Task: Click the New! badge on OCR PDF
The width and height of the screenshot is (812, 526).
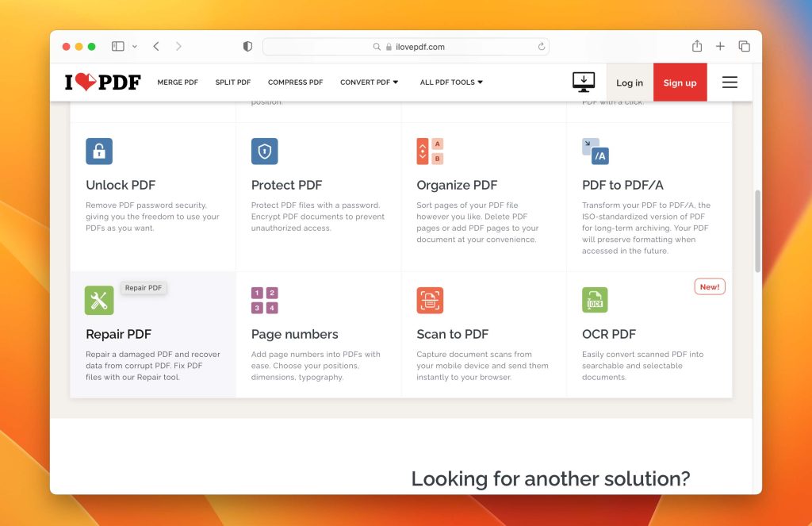Action: point(710,286)
